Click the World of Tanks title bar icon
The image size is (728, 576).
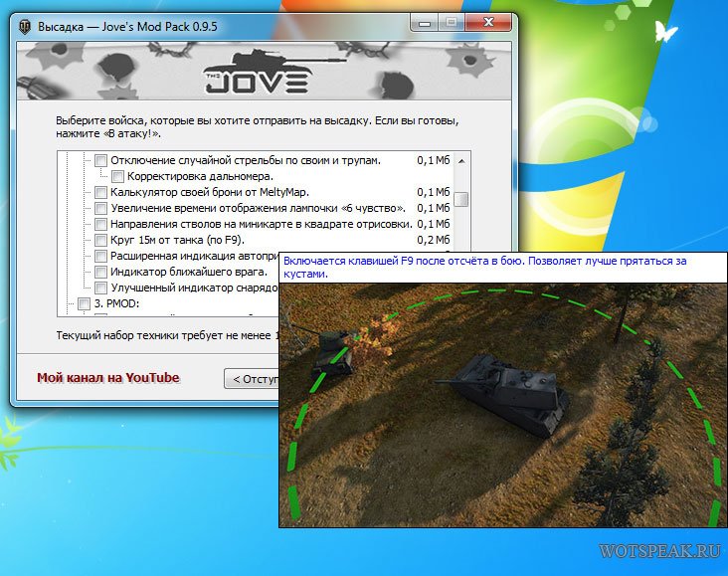[x=25, y=24]
